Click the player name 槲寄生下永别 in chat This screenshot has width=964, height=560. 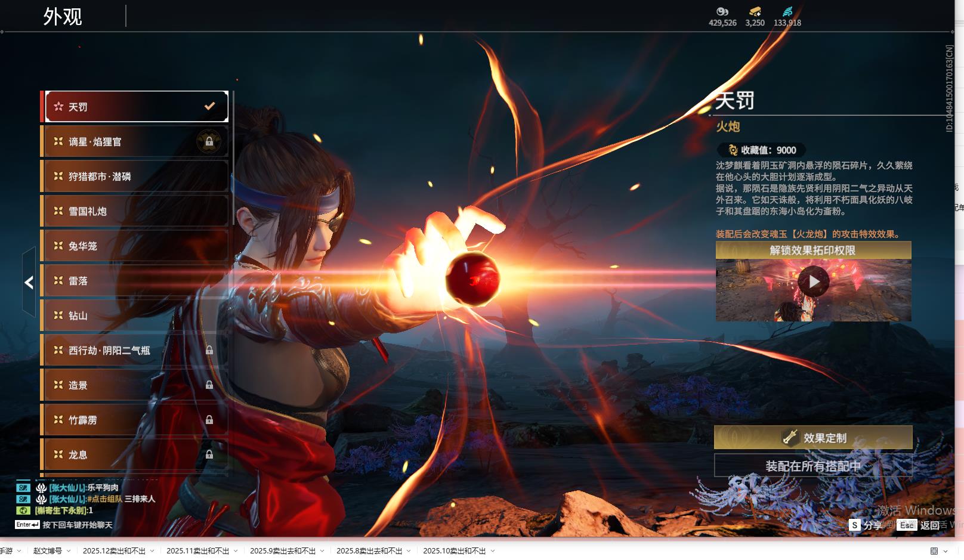[61, 511]
